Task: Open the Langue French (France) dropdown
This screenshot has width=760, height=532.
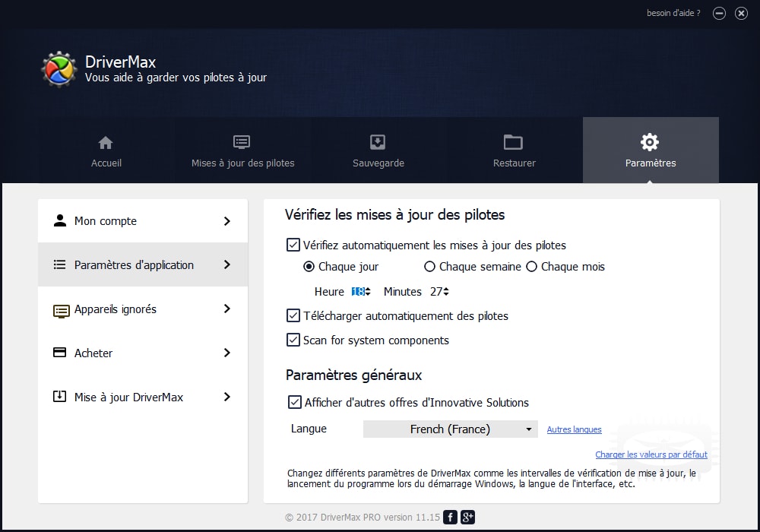Action: coord(450,429)
